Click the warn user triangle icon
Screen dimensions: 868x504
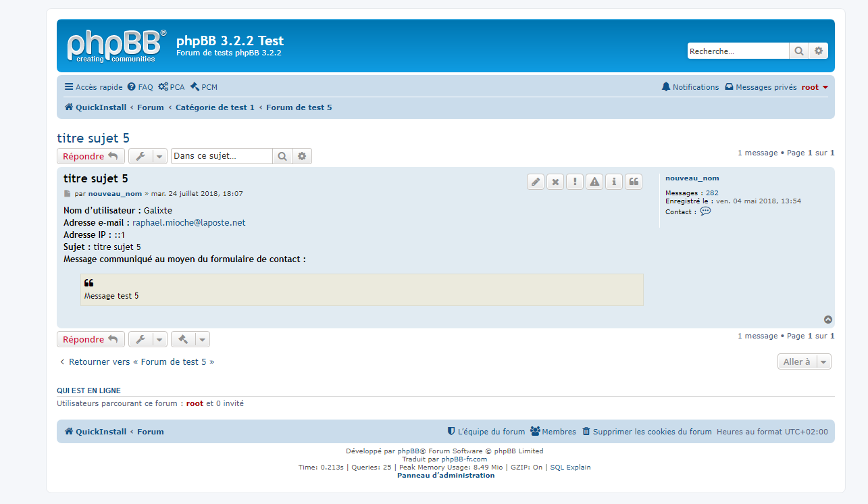(594, 182)
